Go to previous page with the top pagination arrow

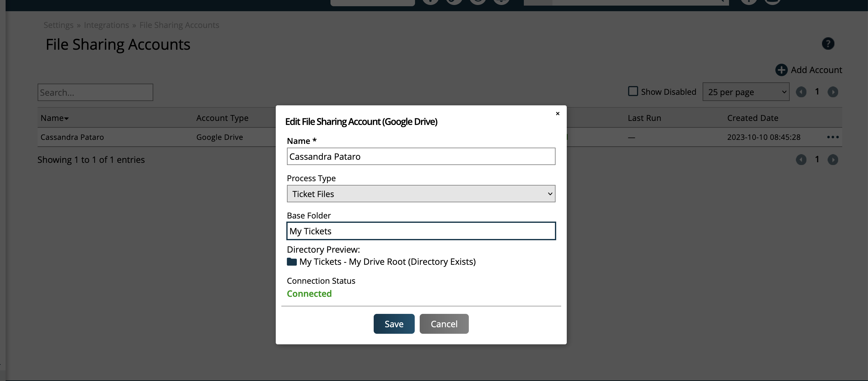[x=801, y=92]
